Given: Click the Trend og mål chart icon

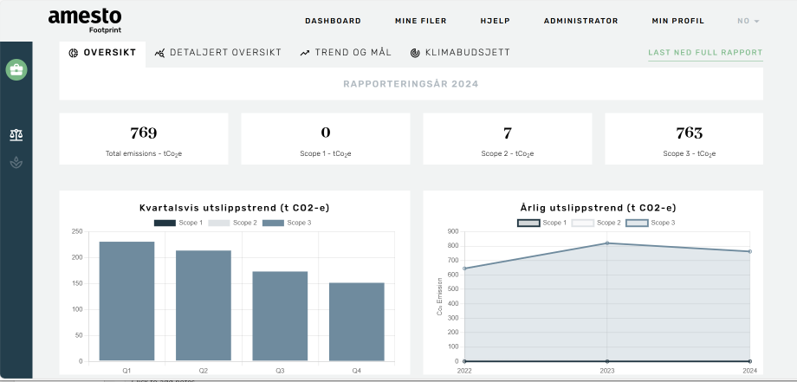Looking at the screenshot, I should pos(304,53).
